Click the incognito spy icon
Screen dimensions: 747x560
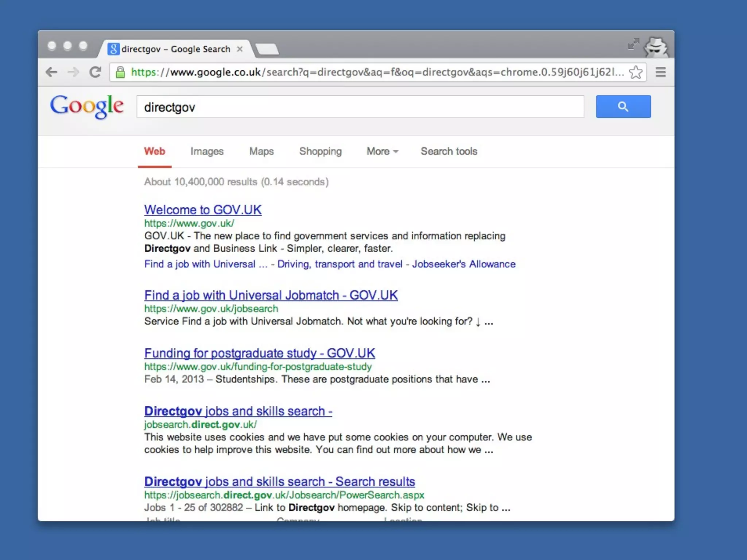pyautogui.click(x=656, y=47)
